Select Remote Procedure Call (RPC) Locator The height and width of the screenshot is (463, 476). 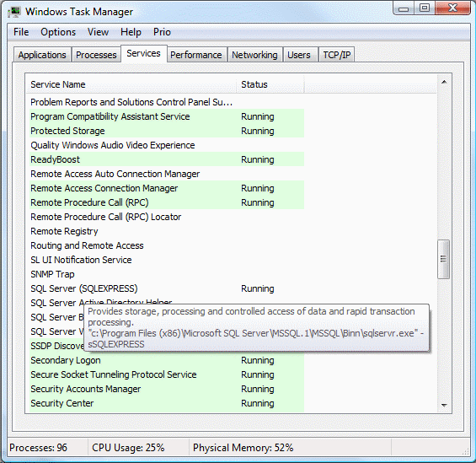pos(166,217)
